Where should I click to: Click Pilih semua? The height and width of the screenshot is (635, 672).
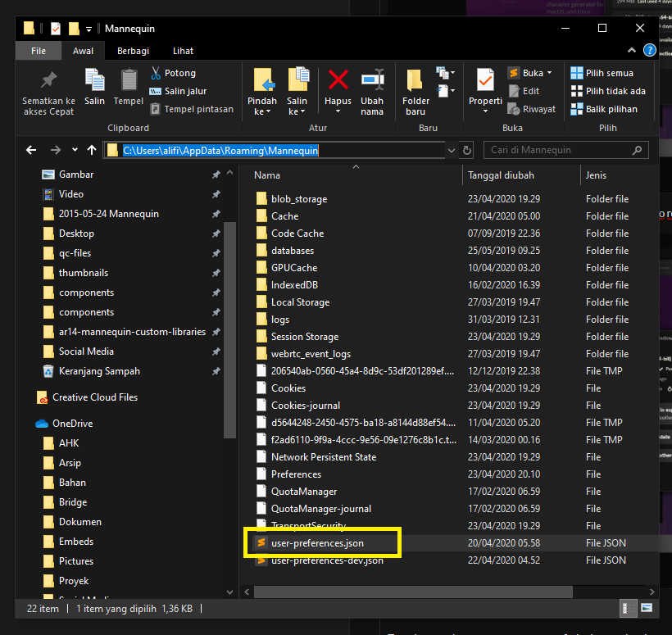(602, 73)
